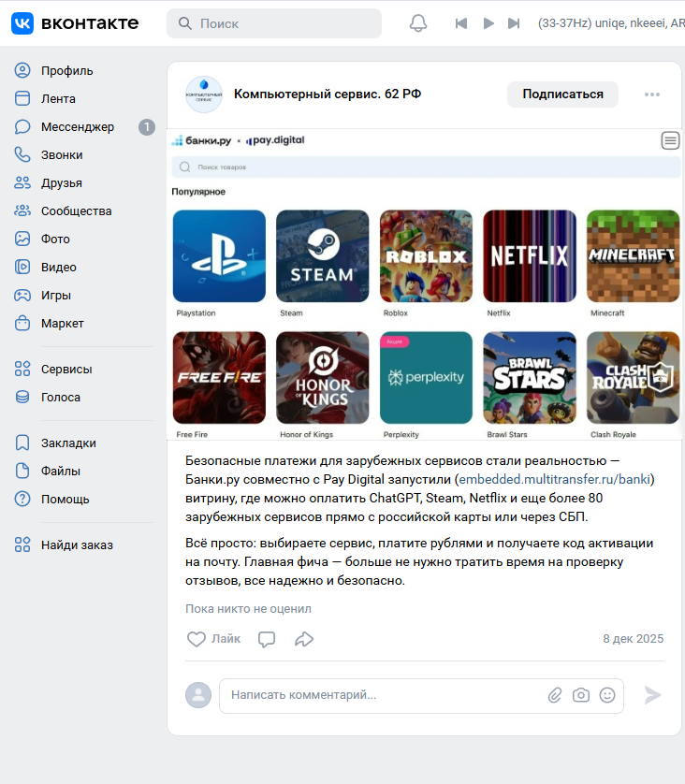Open emoji picker smiley icon
685x784 pixels.
pos(607,695)
